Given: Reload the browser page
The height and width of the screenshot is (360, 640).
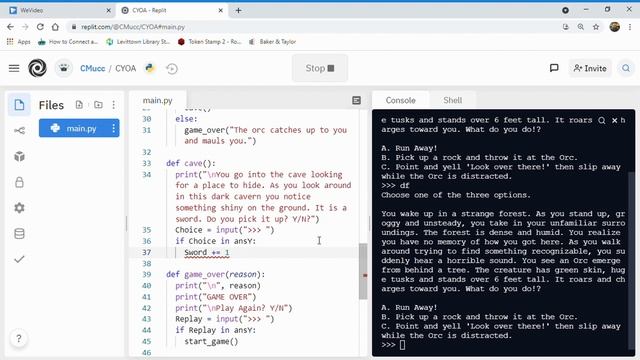Looking at the screenshot, I should tap(40, 27).
